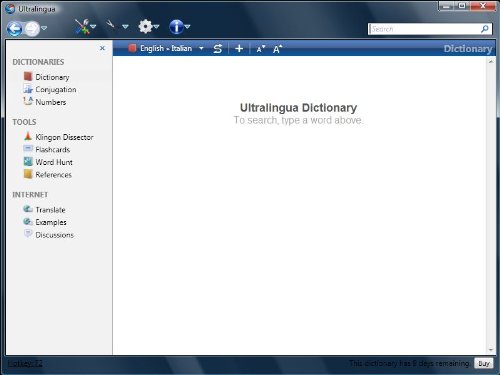Open the Word Hunt tool
This screenshot has height=375, width=500.
coord(54,162)
